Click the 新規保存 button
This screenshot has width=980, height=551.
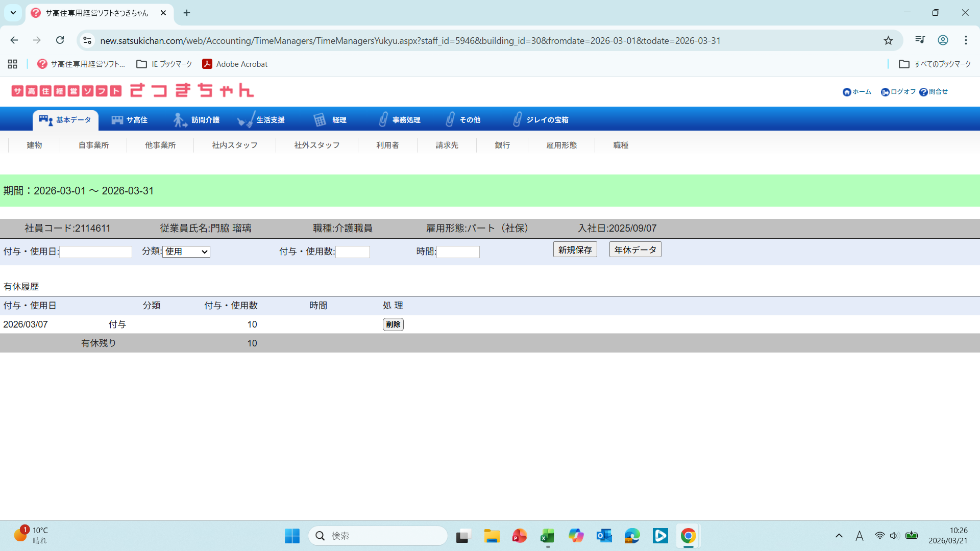(575, 249)
